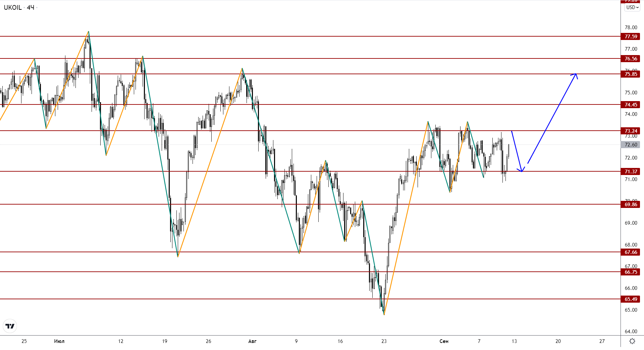Select the 74.45 price level label
The image size is (644, 350).
(x=631, y=105)
